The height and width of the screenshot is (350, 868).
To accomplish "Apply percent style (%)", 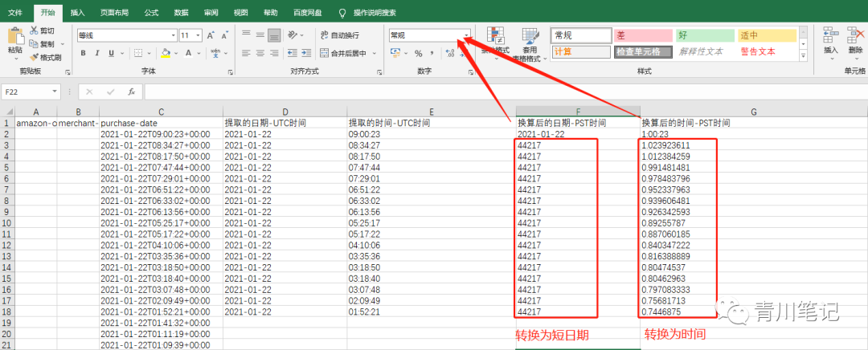I will [419, 53].
